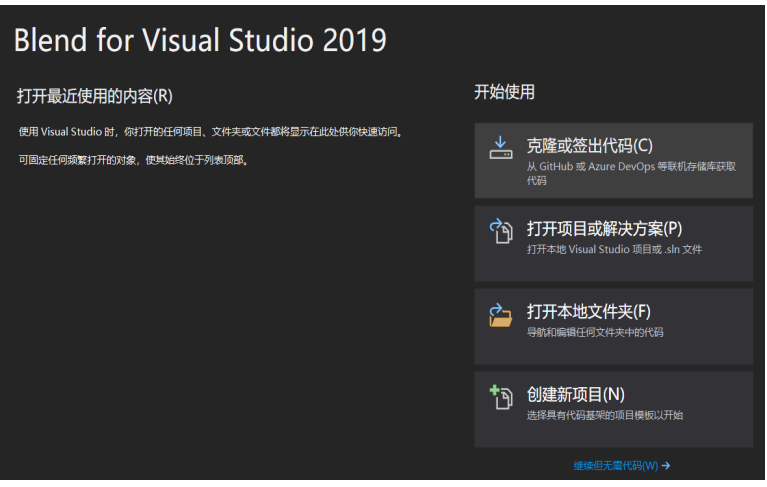767x487 pixels.
Task: Follow the 继续但无需代码(W) link
Action: coord(616,465)
